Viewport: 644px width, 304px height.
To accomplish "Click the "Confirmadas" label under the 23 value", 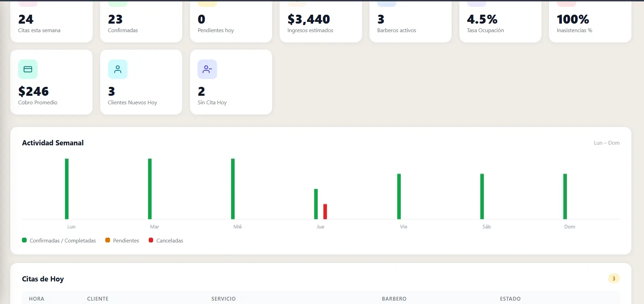I will tap(123, 30).
